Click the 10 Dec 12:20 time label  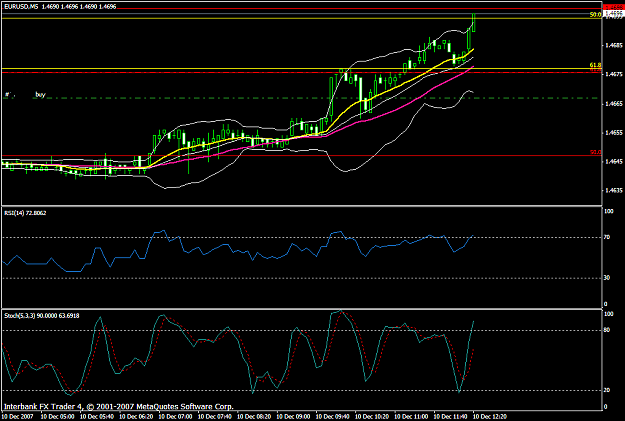(490, 417)
